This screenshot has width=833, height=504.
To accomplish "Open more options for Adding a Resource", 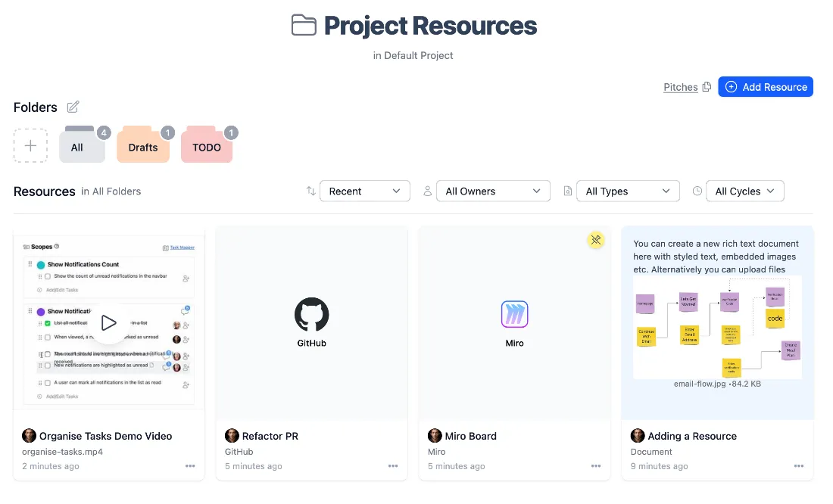I will click(x=799, y=465).
